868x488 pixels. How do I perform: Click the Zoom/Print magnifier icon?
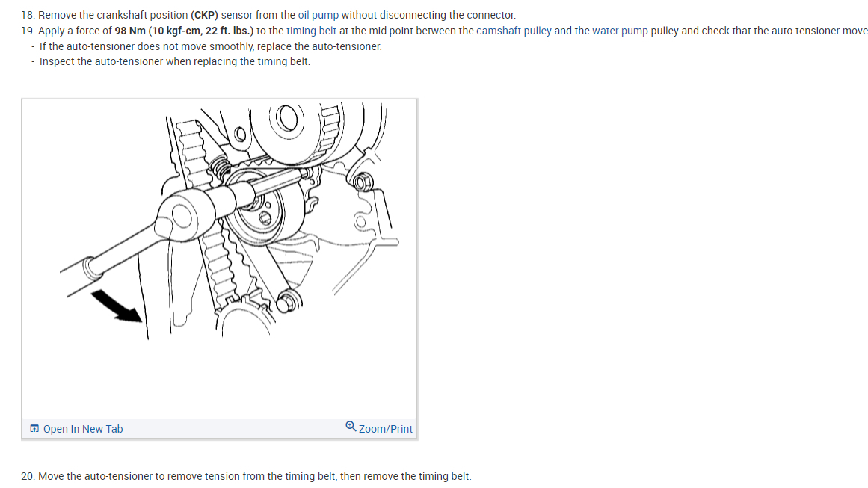(351, 426)
